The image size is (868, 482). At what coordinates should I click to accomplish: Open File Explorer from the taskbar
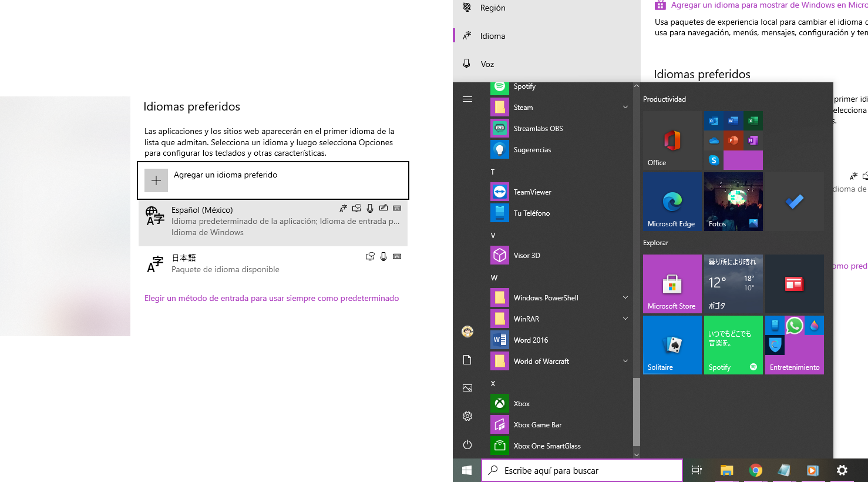point(727,470)
